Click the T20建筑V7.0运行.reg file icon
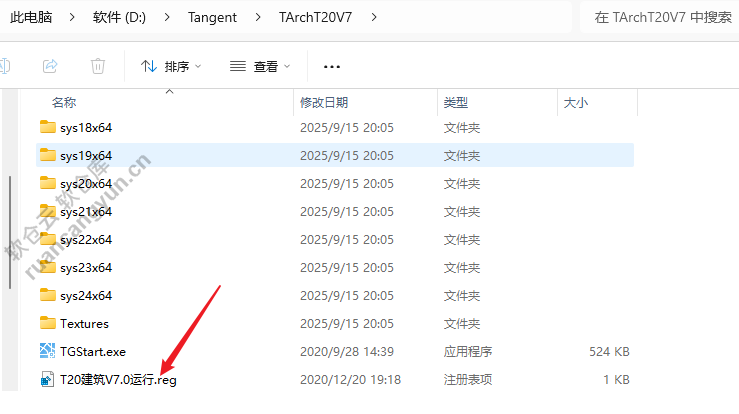Viewport: 739px width, 414px height. point(47,379)
